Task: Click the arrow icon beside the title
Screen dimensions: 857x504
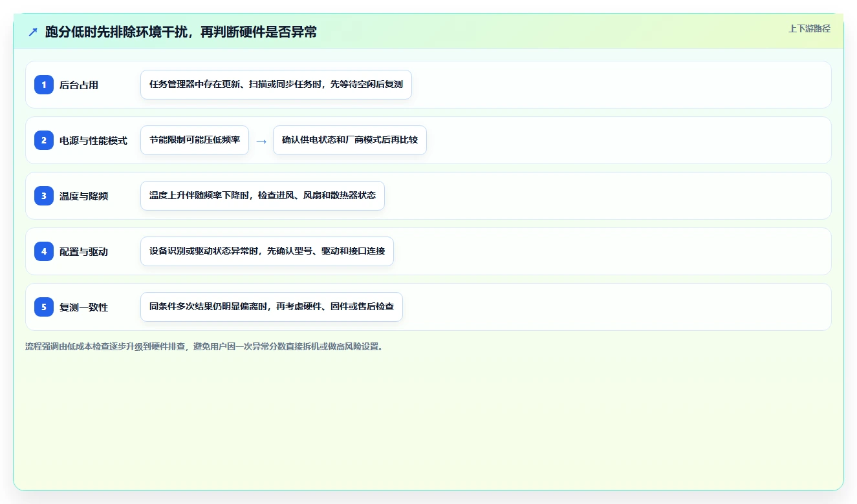Action: click(x=33, y=32)
